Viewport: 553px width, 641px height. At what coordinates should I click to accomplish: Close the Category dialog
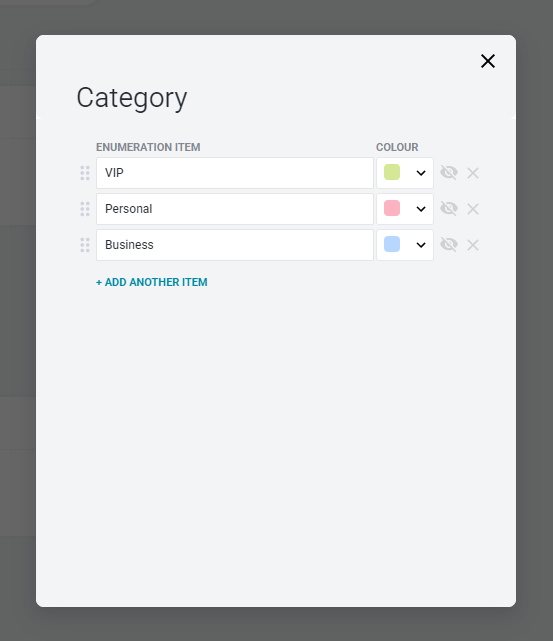[488, 61]
